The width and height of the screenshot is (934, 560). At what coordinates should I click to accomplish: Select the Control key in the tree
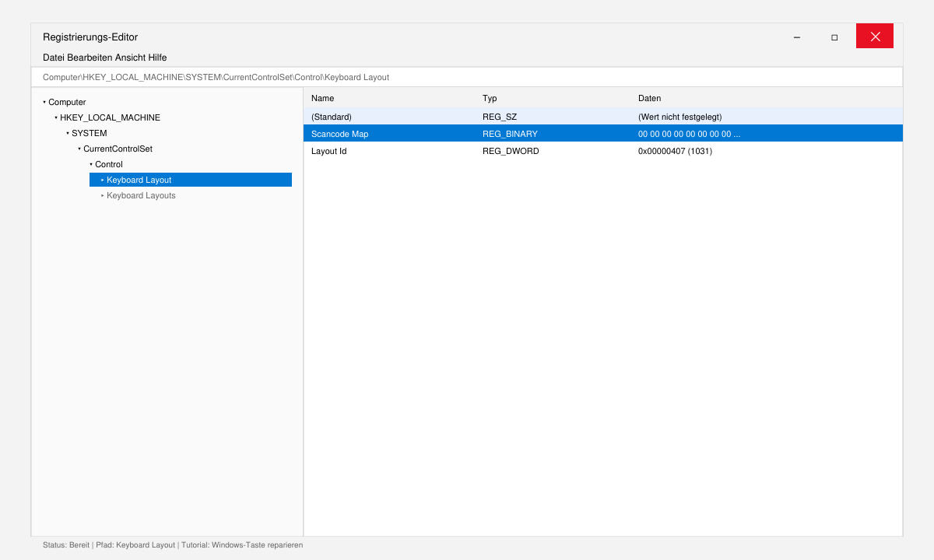(109, 164)
